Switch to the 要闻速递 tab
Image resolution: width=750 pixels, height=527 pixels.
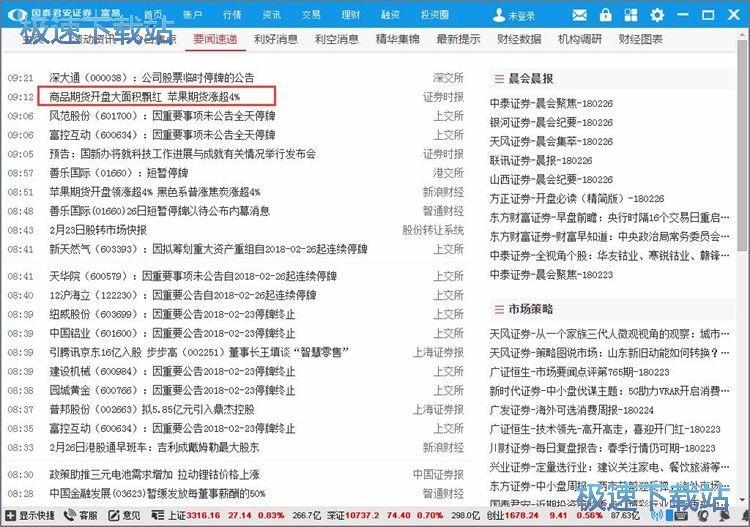(x=215, y=39)
